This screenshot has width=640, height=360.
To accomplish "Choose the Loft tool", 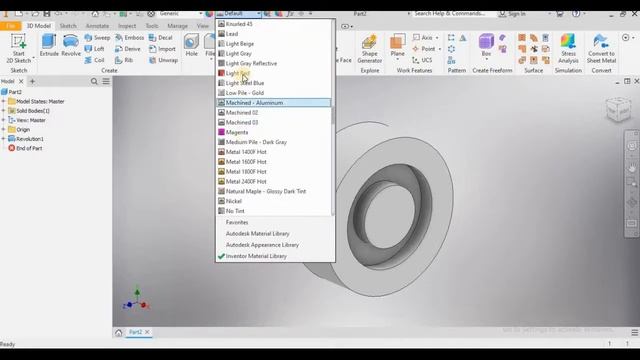I will (x=95, y=49).
